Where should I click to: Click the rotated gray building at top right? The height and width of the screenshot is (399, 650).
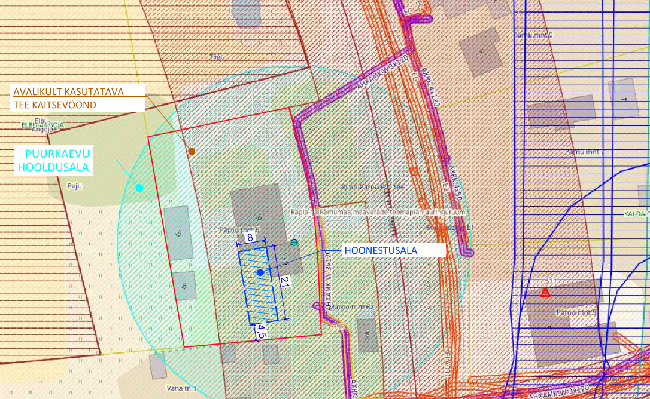point(481,52)
